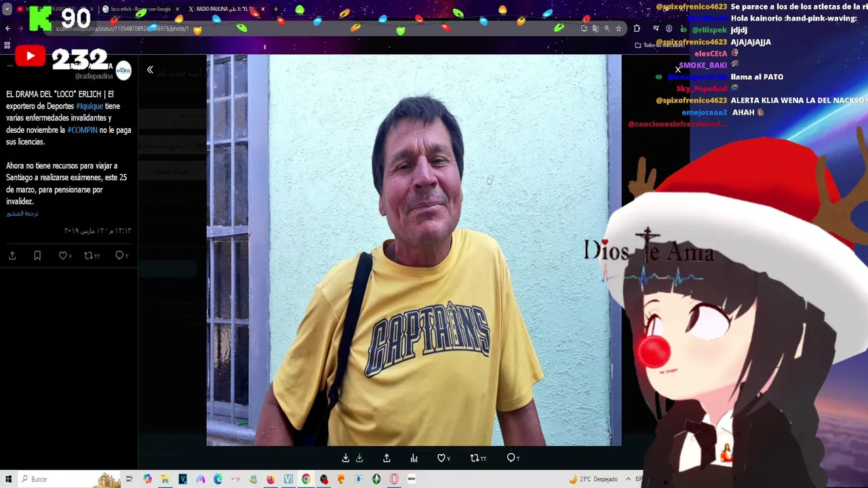Screen dimensions: 868x488
Task: Open File Explorer from the taskbar
Action: tap(165, 479)
